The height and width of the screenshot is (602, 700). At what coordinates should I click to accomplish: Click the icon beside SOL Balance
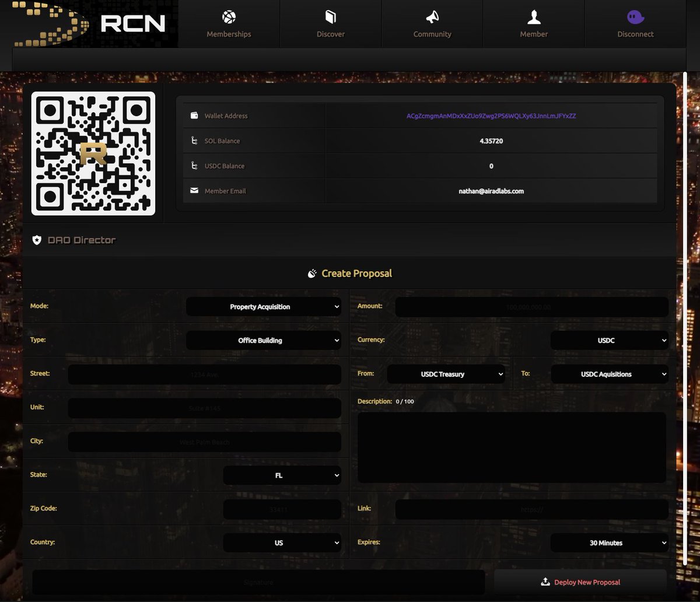194,141
